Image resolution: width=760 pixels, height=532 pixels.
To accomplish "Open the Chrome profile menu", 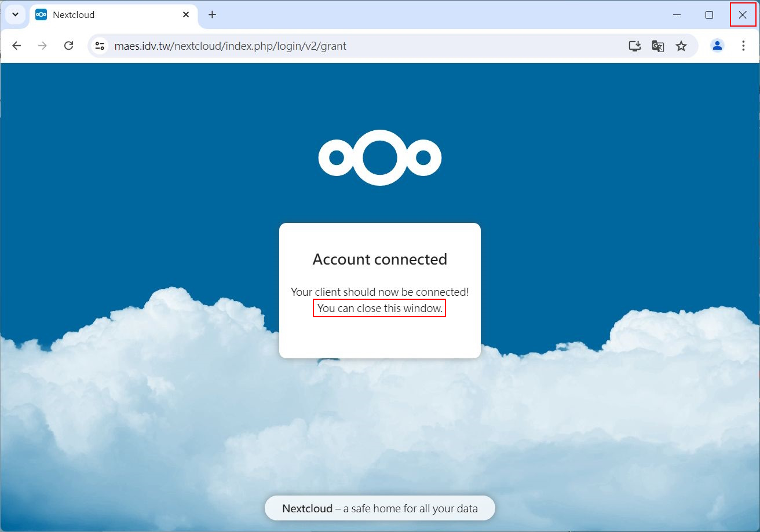I will pos(717,46).
